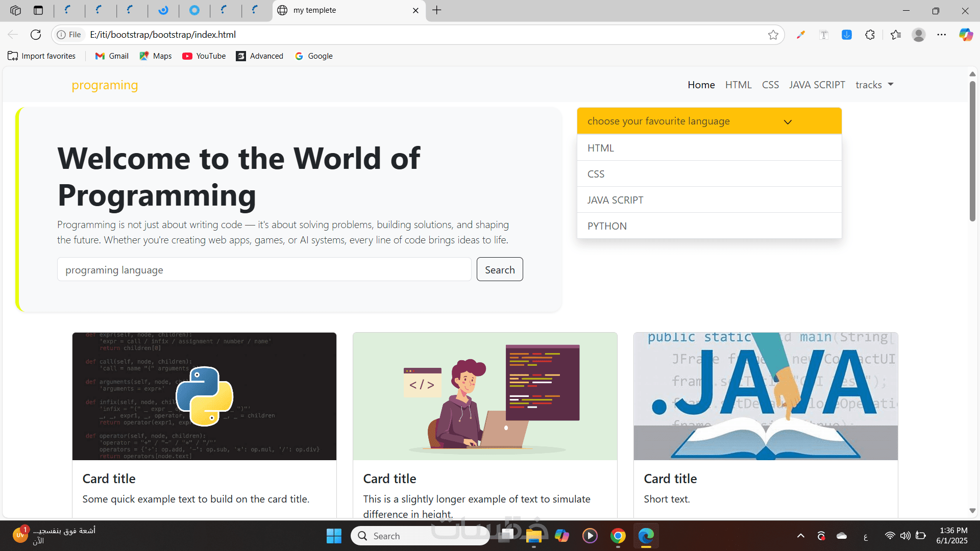Collapse the choose your favourite language accordion
Image resolution: width=980 pixels, height=551 pixels.
[709, 121]
